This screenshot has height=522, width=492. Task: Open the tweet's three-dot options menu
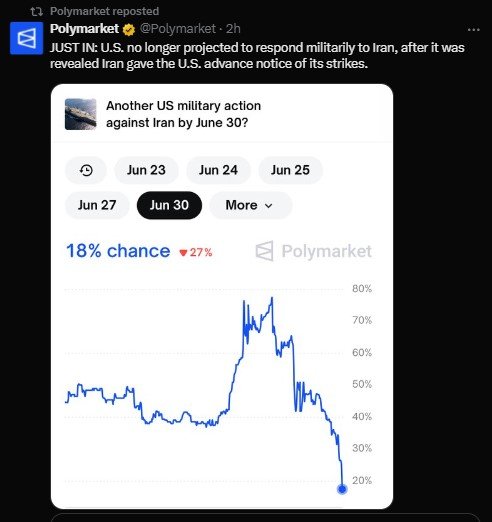[474, 30]
